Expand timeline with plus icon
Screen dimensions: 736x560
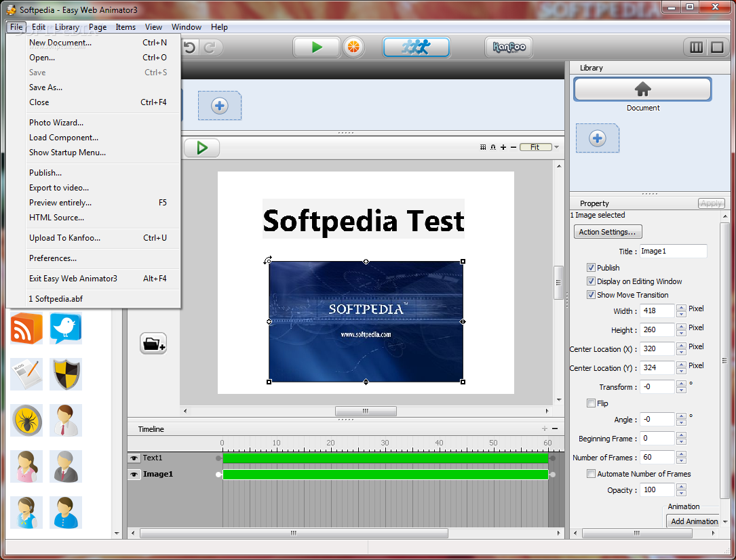tap(545, 428)
